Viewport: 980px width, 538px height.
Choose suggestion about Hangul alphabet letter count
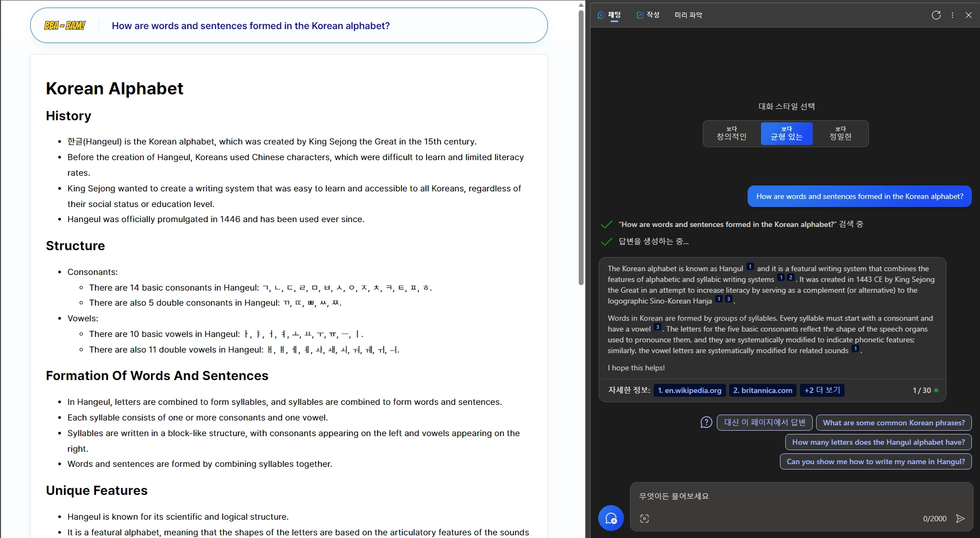pos(879,442)
